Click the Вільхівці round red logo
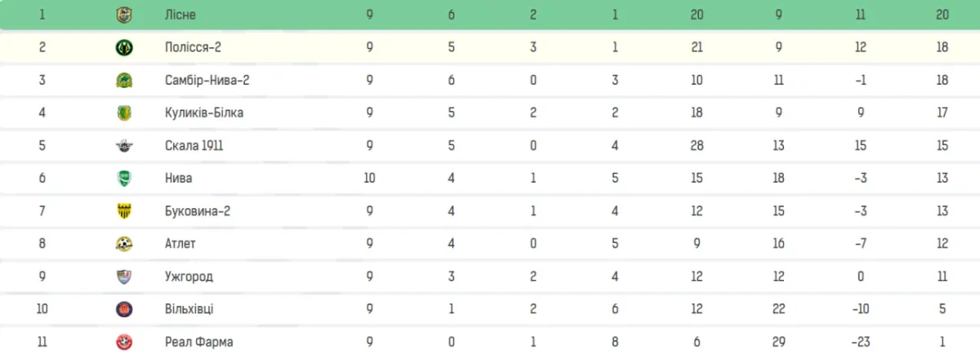The width and height of the screenshot is (980, 354). pyautogui.click(x=123, y=309)
